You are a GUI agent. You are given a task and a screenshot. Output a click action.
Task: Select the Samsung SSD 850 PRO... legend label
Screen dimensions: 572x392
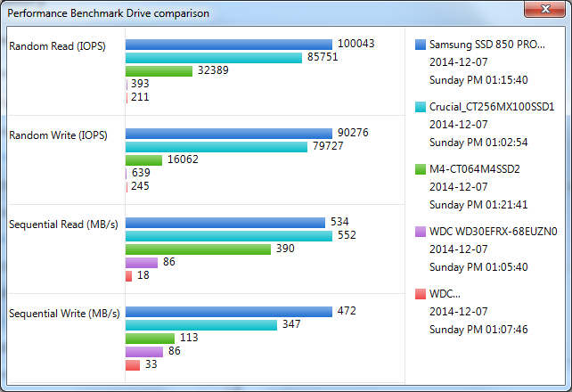tap(487, 45)
